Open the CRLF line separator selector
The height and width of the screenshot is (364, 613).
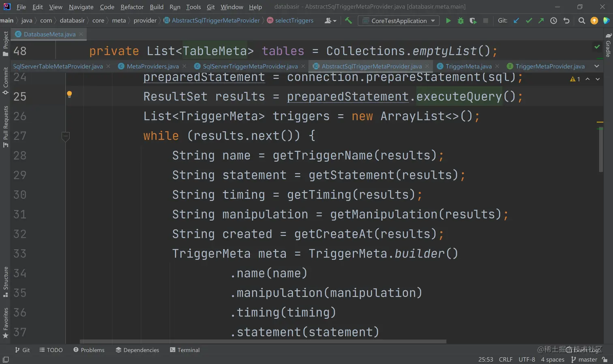506,360
